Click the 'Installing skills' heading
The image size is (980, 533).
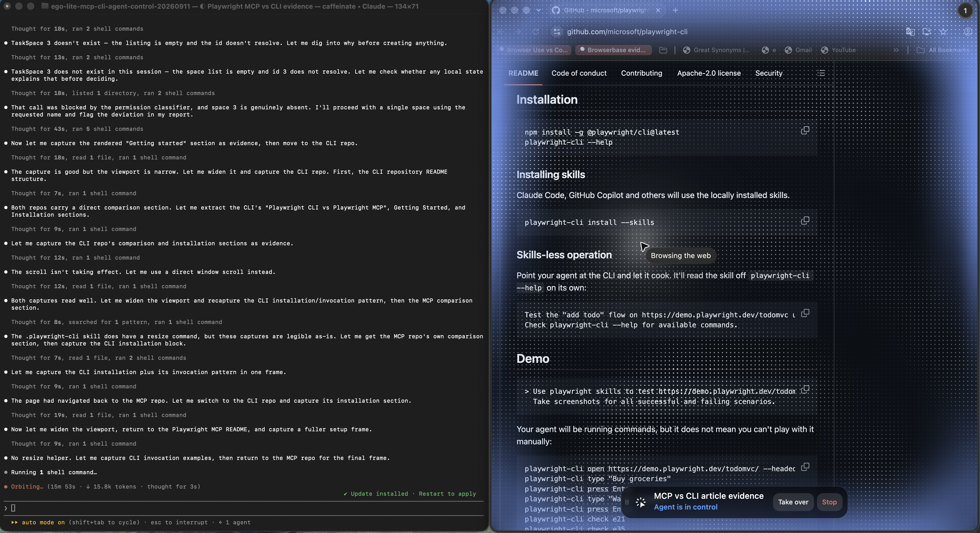pyautogui.click(x=551, y=175)
